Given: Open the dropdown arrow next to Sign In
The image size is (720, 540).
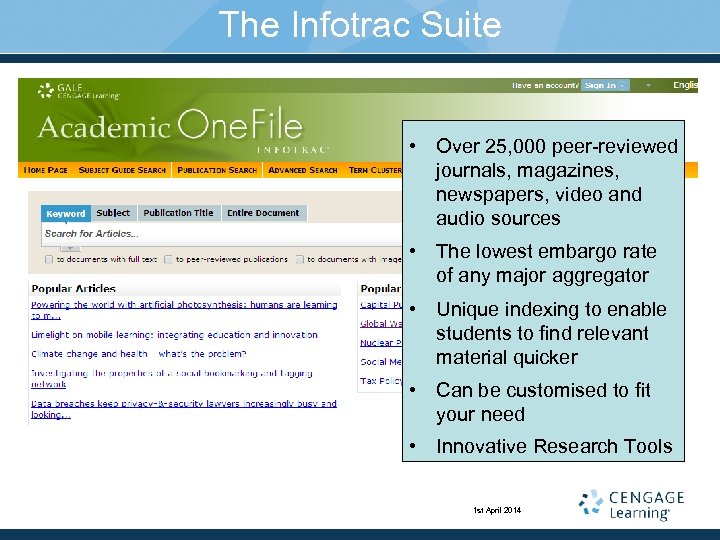Looking at the screenshot, I should [648, 85].
